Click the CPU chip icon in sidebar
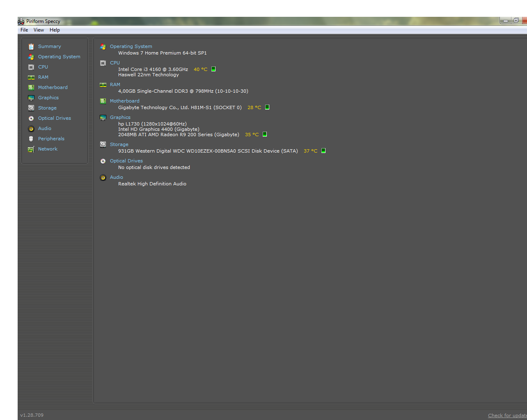This screenshot has height=420, width=527. [x=31, y=67]
